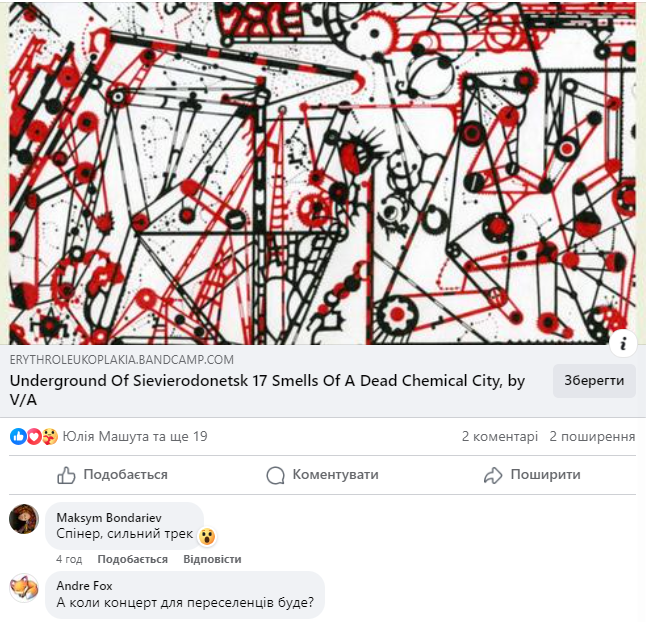Click the wow emoji on Maksym's comment
646x622 pixels.
pyautogui.click(x=207, y=536)
